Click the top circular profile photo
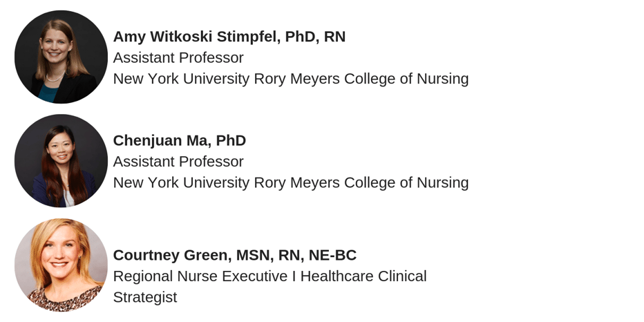Screen dimensions: 644x322 (61, 57)
